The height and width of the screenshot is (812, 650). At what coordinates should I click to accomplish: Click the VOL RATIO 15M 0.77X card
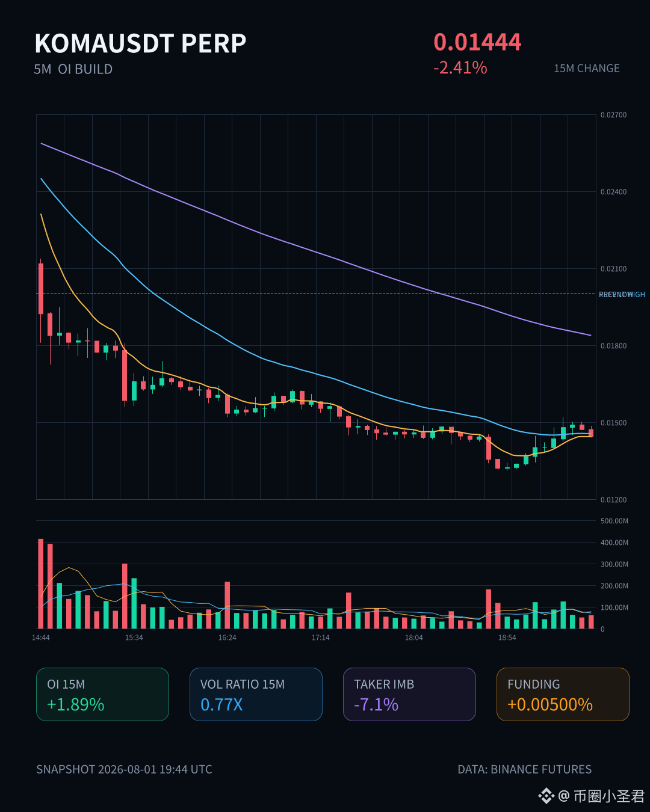pyautogui.click(x=256, y=694)
